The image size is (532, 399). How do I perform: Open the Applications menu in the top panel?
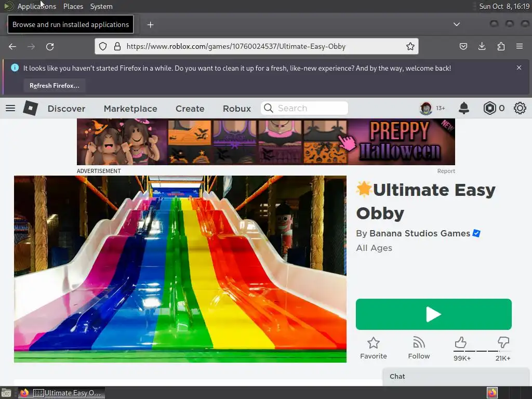37,6
